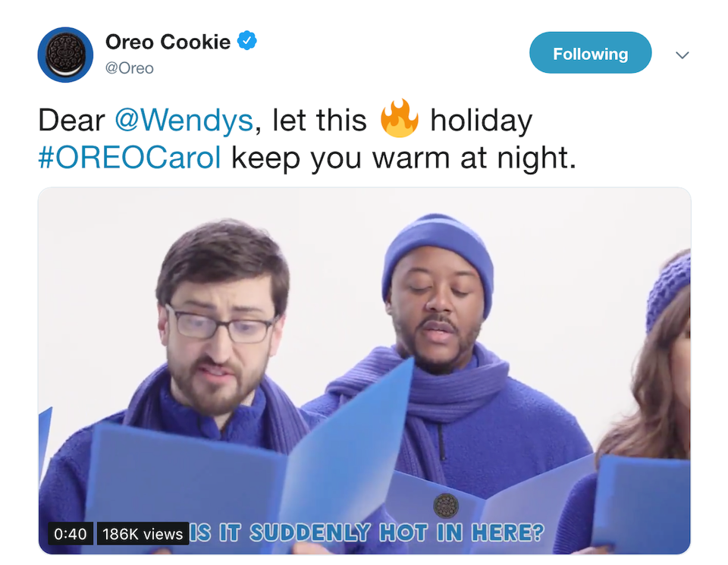Toggle the Following button
The width and height of the screenshot is (728, 565).
pos(590,53)
